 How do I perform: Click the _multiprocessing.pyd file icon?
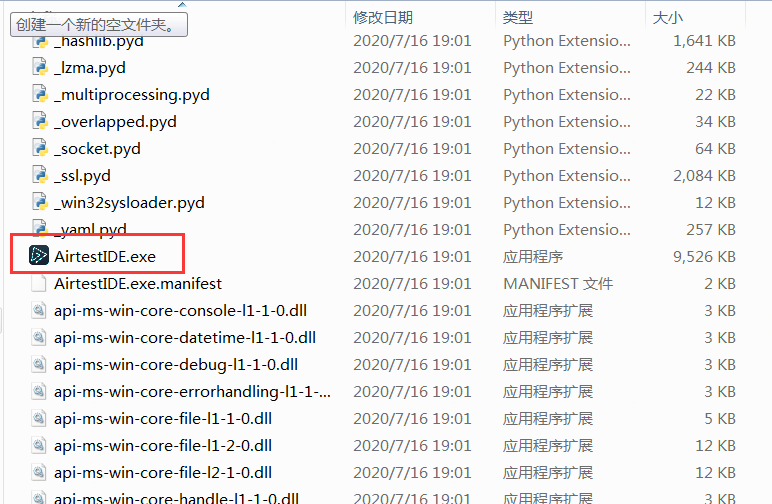[39, 94]
